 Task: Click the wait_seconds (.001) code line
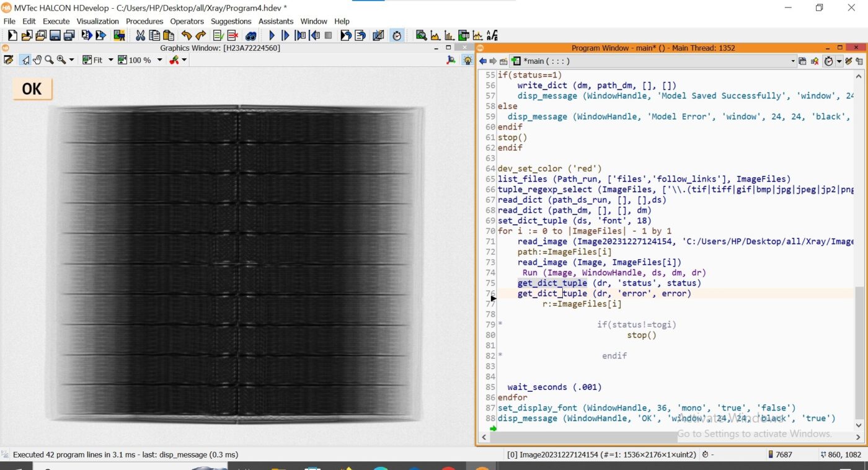[554, 387]
